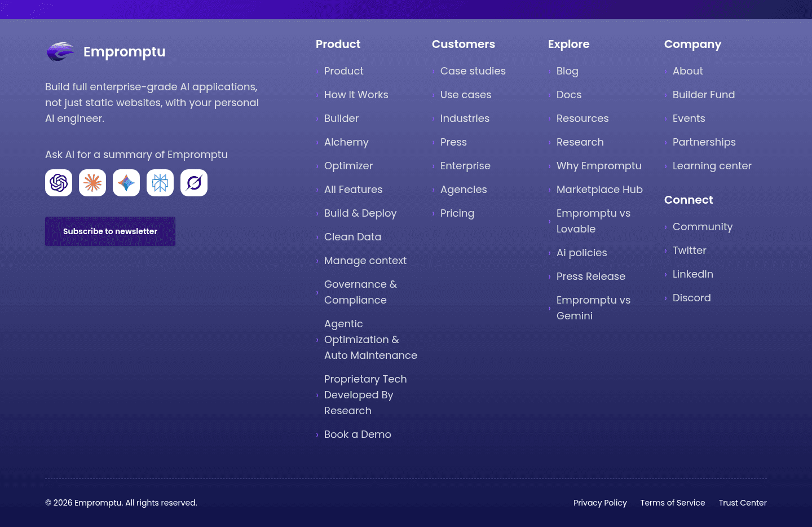
Task: Click the copyright notice text
Action: tap(121, 503)
